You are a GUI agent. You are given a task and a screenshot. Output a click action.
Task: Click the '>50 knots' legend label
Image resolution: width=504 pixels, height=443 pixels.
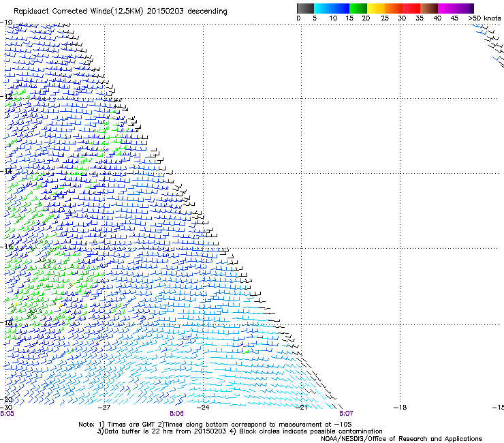[x=484, y=18]
